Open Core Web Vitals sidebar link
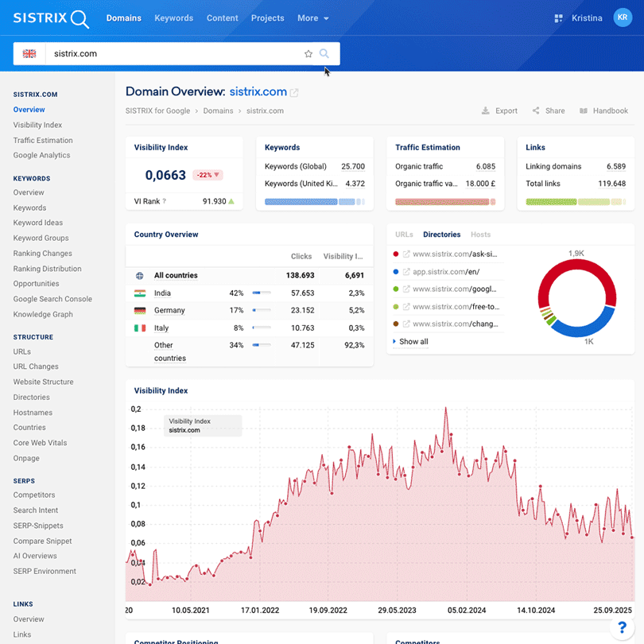The height and width of the screenshot is (644, 644). (40, 443)
